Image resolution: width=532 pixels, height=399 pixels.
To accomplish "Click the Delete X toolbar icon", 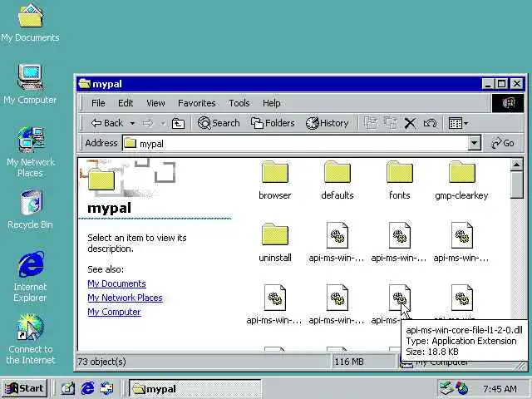I will coord(410,123).
